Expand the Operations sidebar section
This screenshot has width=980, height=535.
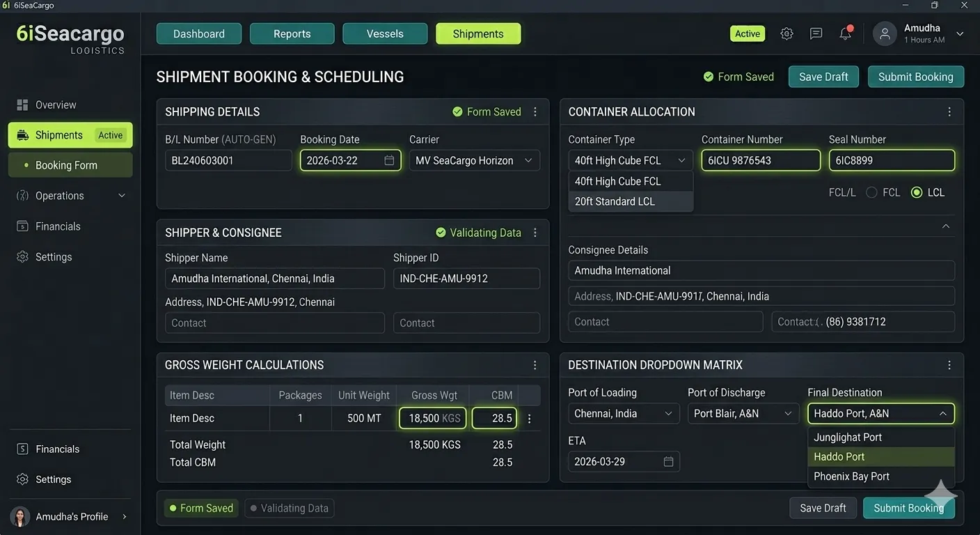(x=122, y=196)
